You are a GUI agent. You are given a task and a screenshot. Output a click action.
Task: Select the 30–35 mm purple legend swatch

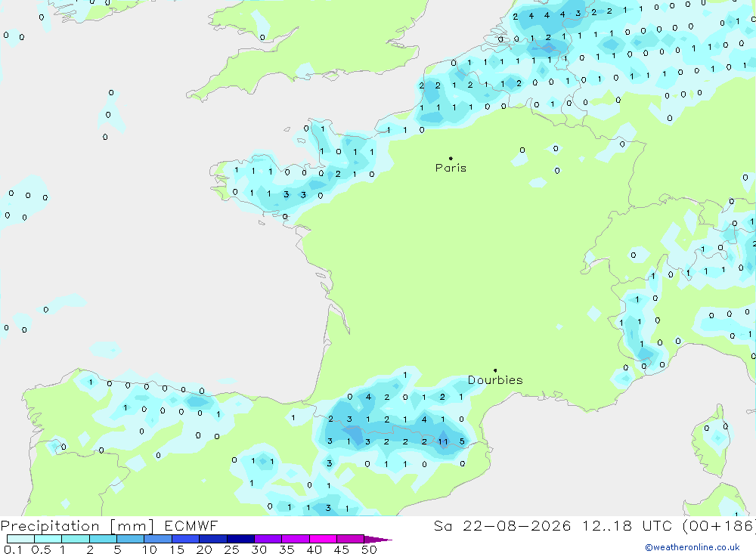click(x=268, y=539)
